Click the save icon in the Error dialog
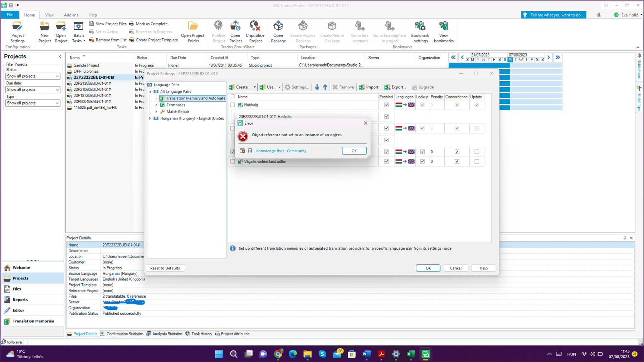The width and height of the screenshot is (644, 362). tap(250, 151)
